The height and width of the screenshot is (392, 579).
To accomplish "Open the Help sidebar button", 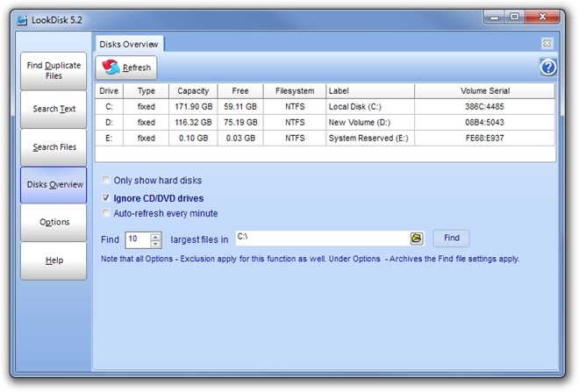I will [54, 260].
